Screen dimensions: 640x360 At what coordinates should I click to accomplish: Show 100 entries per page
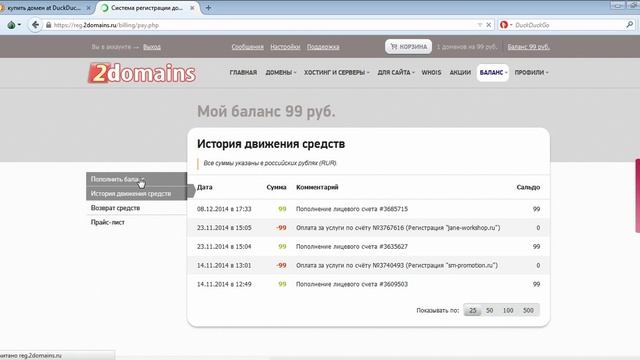pos(508,310)
